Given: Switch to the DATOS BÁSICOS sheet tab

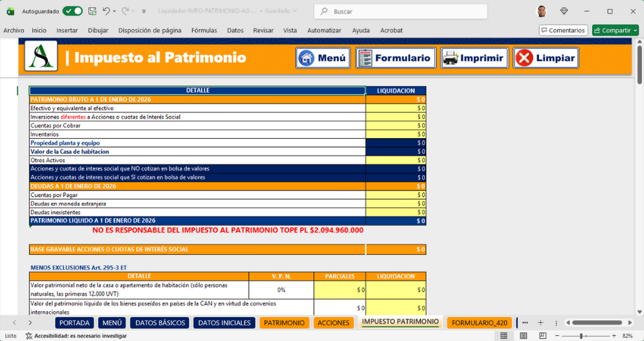Looking at the screenshot, I should tap(160, 323).
